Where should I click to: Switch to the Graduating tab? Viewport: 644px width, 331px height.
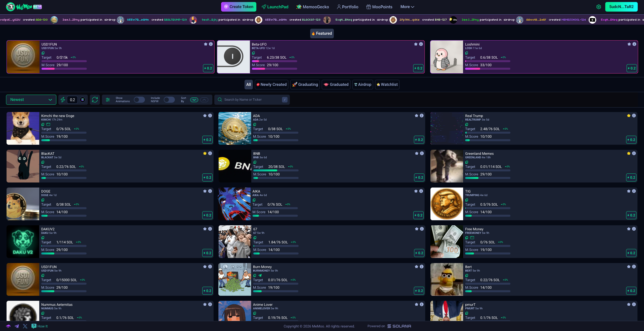coord(305,85)
